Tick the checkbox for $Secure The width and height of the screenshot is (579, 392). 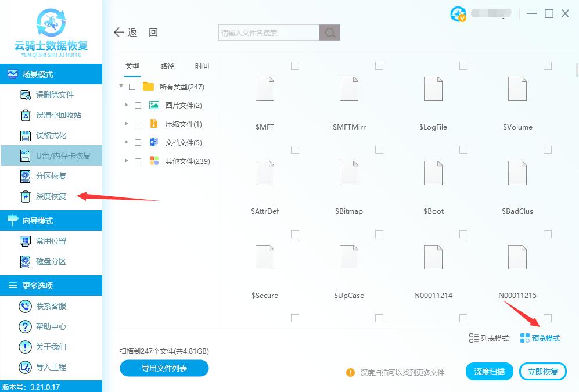pyautogui.click(x=295, y=234)
